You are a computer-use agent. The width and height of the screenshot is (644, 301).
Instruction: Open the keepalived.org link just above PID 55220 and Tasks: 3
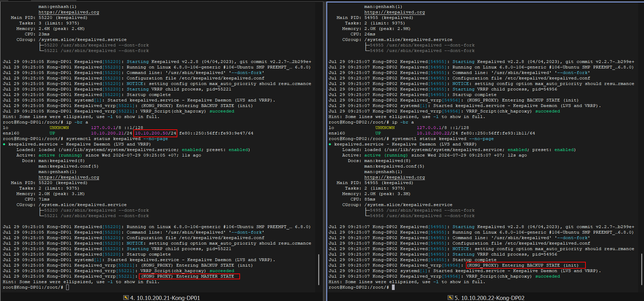(x=69, y=12)
